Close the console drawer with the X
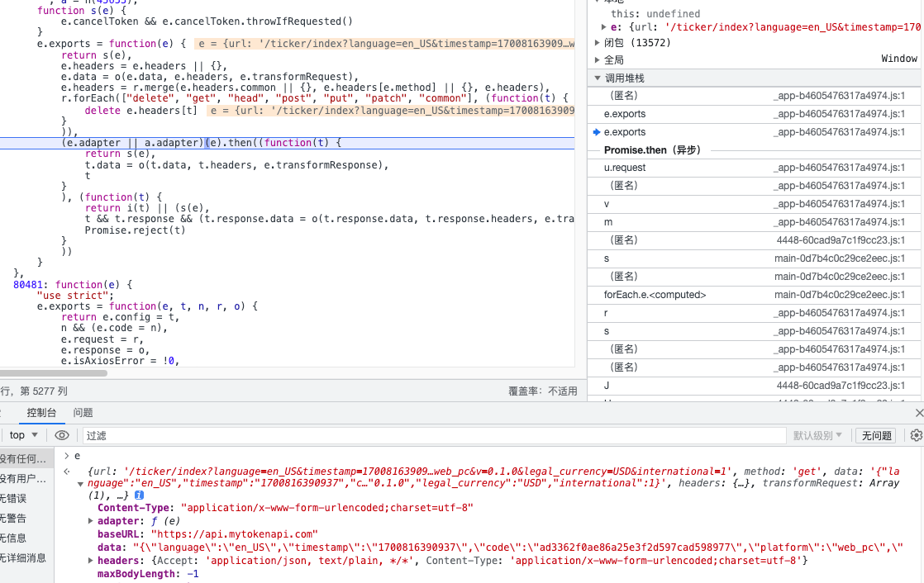Image resolution: width=924 pixels, height=583 pixels. coord(919,413)
